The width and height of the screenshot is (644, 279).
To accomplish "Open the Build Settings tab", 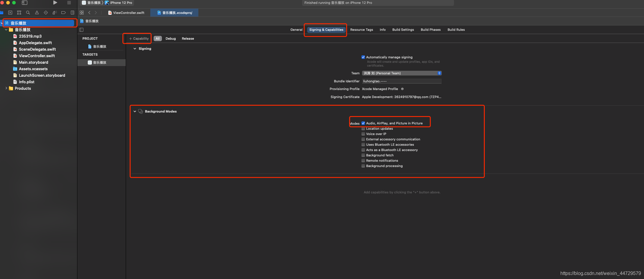I will click(403, 30).
